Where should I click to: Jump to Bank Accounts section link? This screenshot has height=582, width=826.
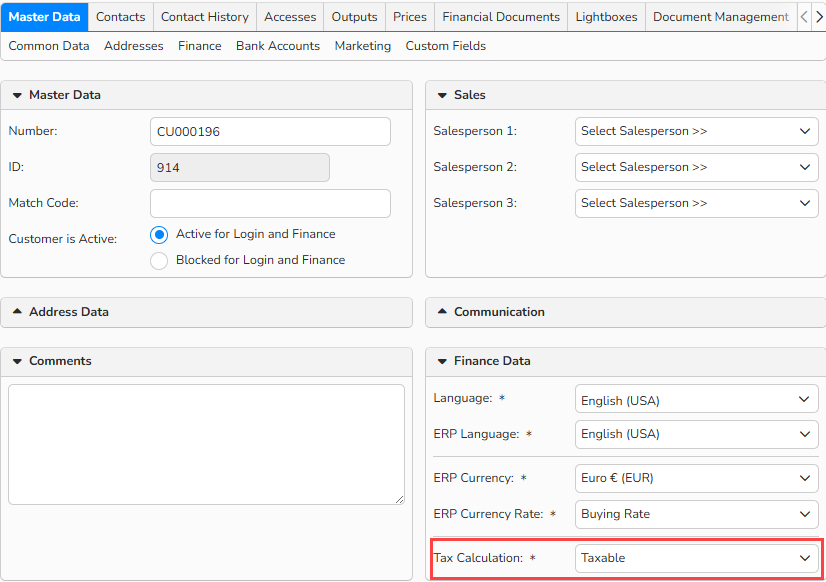click(x=278, y=46)
